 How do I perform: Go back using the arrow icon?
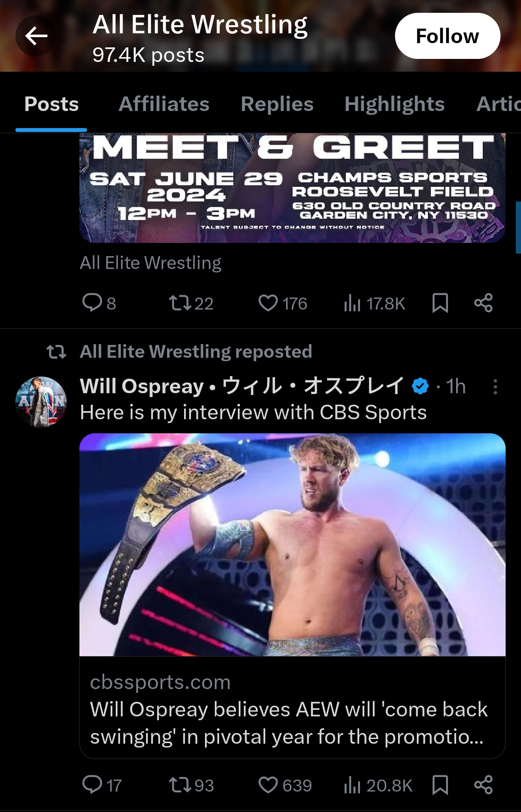[36, 36]
